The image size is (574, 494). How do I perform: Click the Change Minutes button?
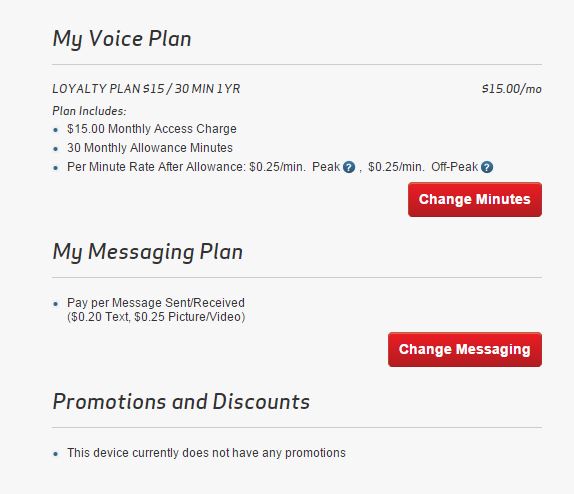(x=475, y=200)
